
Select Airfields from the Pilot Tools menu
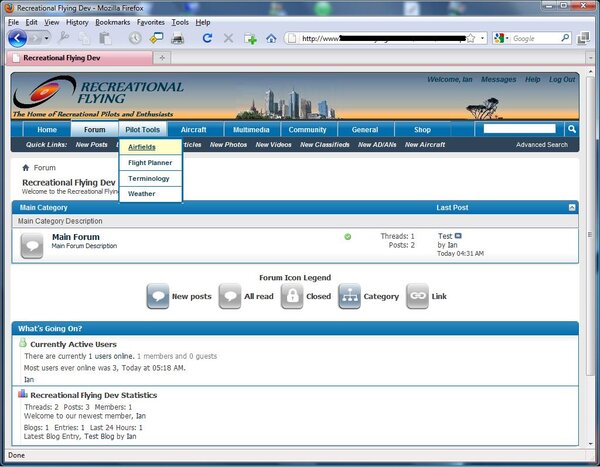pos(142,147)
